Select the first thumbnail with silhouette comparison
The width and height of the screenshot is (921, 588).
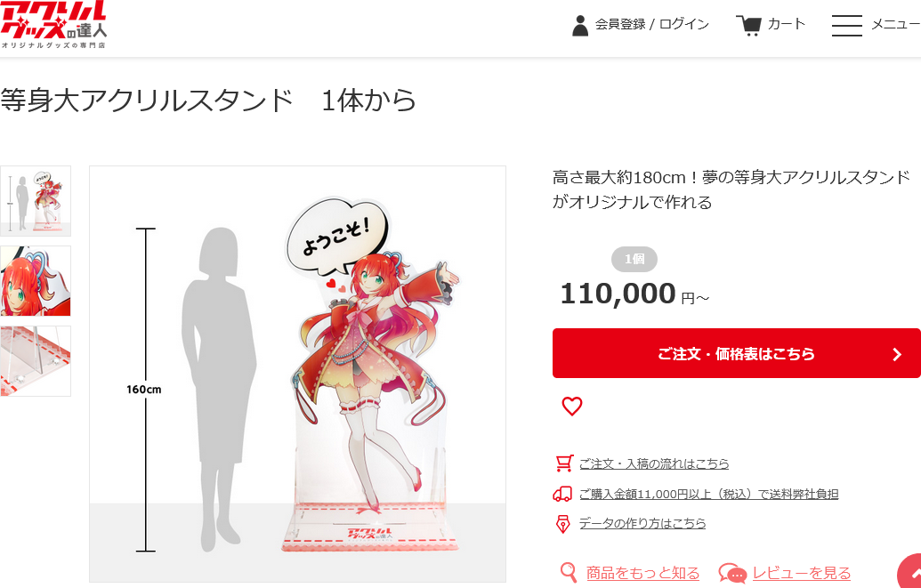tap(36, 201)
